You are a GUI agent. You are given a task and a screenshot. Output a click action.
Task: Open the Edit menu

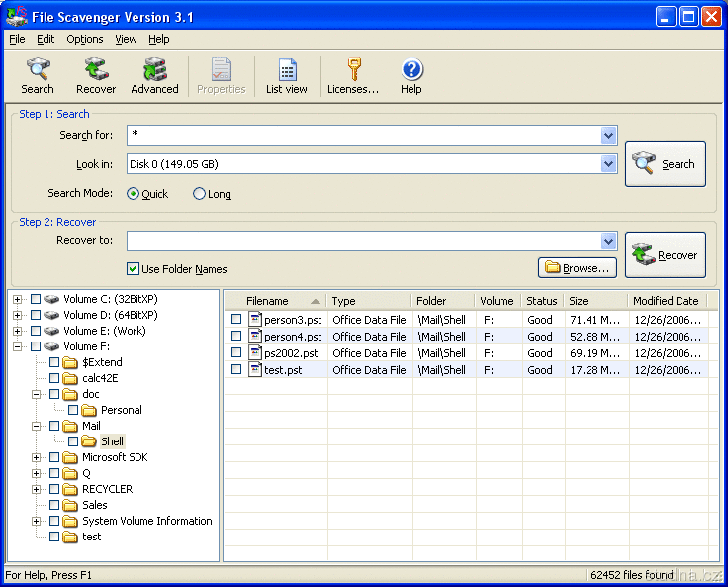(45, 40)
